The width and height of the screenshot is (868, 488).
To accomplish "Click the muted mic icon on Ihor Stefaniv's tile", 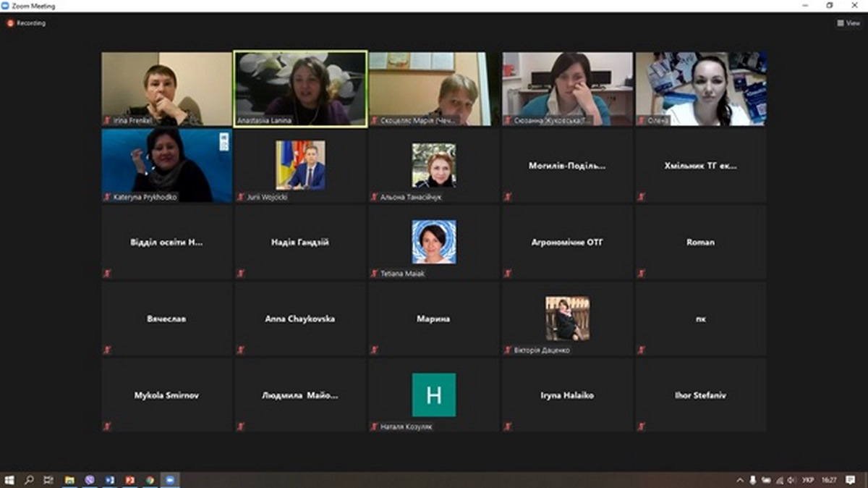I will coord(640,426).
